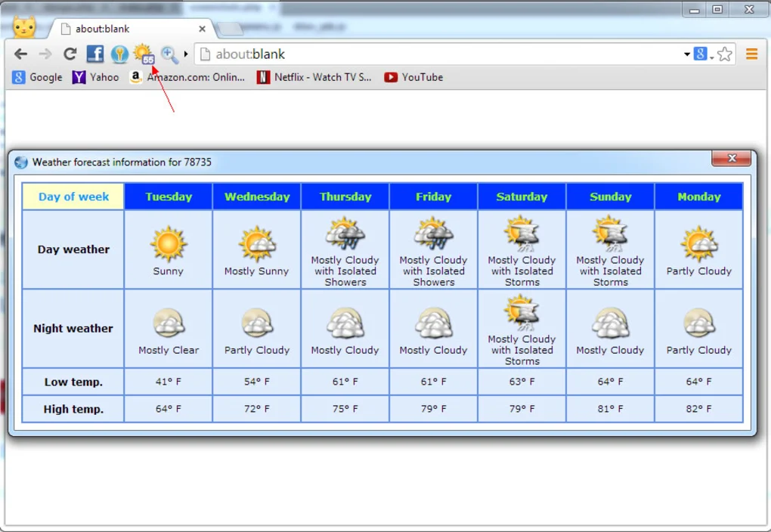
Task: Click the Saturday night isolated storms icon
Action: pos(522,313)
